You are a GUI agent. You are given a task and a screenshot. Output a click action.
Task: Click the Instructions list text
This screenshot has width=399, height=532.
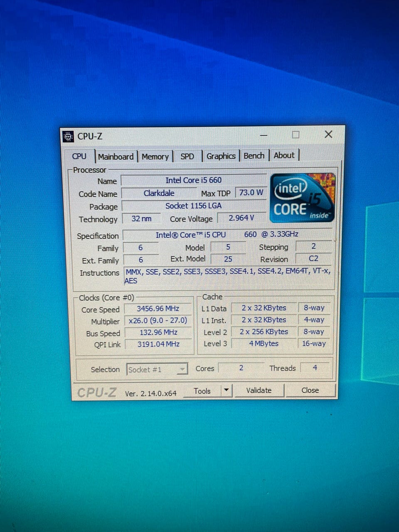228,276
